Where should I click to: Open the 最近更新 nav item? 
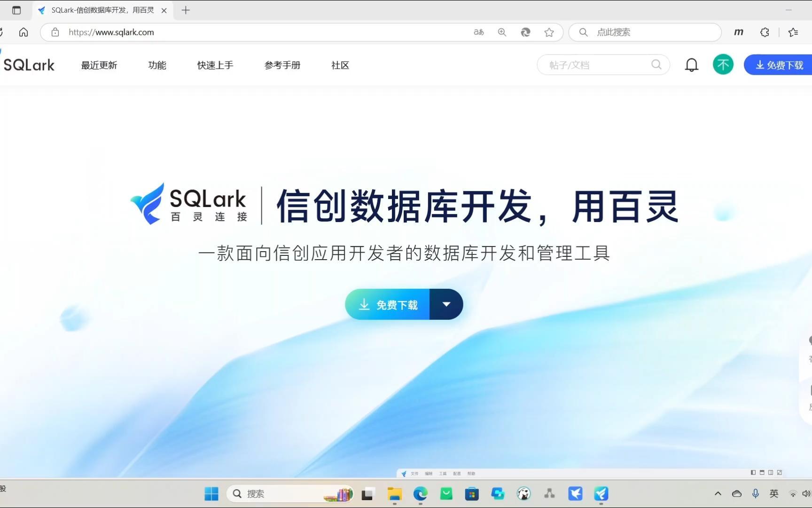click(x=99, y=65)
